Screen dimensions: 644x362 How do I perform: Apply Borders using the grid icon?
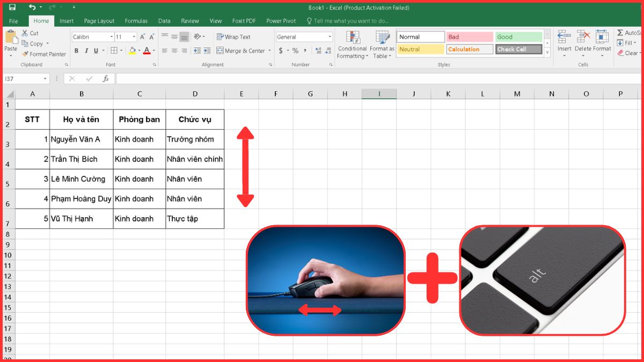coord(114,51)
